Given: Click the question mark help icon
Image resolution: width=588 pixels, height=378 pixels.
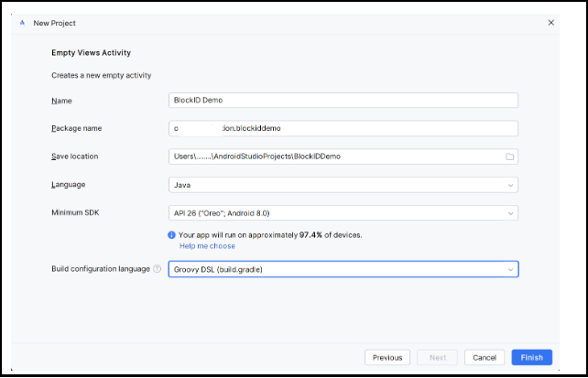Looking at the screenshot, I should pos(157,269).
